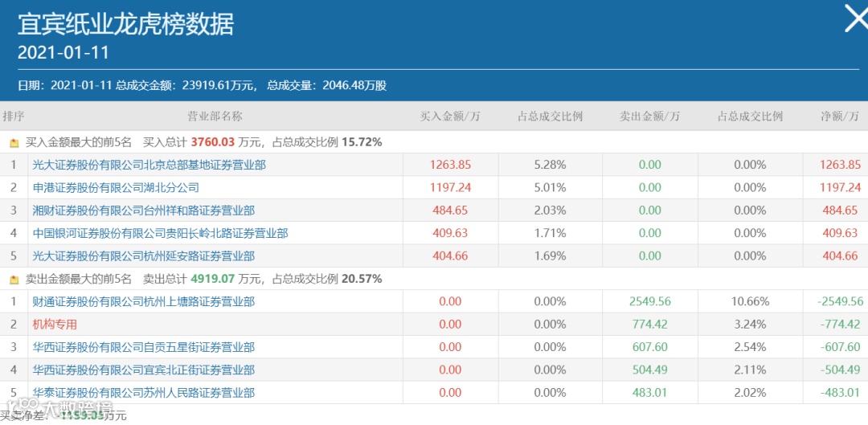Click the 卖出金额/万 column header
The image size is (868, 425).
pyautogui.click(x=649, y=116)
